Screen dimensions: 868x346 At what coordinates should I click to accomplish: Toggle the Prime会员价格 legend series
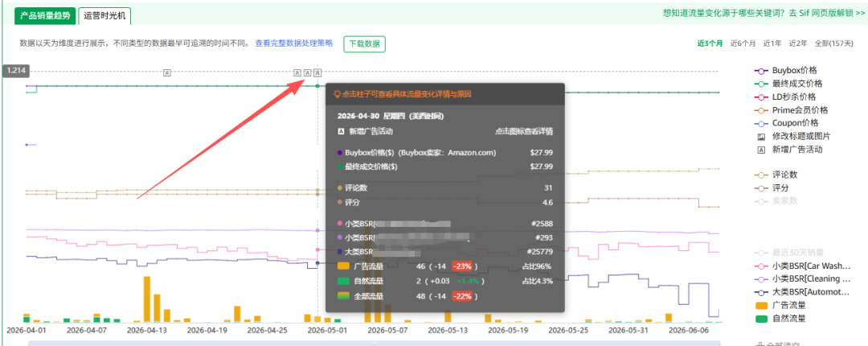[791, 110]
